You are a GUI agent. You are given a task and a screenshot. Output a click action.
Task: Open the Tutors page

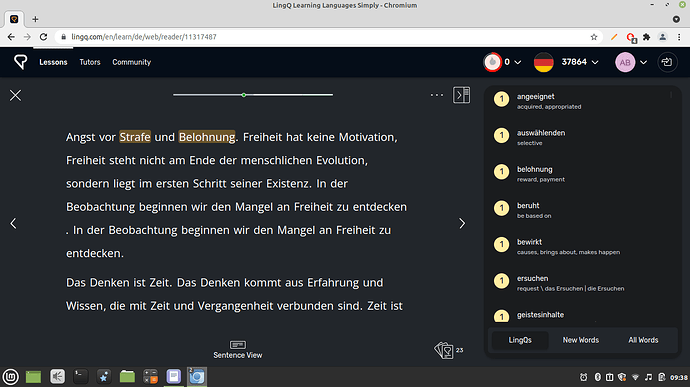pyautogui.click(x=90, y=62)
